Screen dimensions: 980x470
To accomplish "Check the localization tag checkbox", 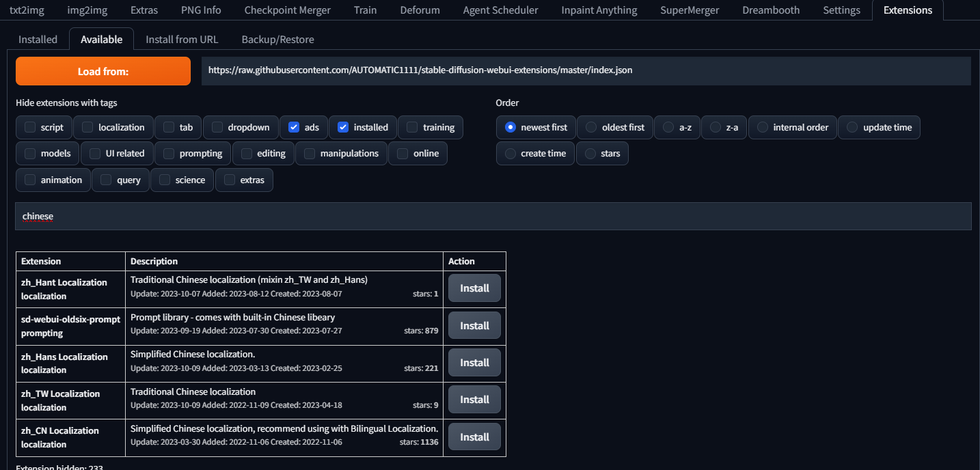I will [87, 127].
